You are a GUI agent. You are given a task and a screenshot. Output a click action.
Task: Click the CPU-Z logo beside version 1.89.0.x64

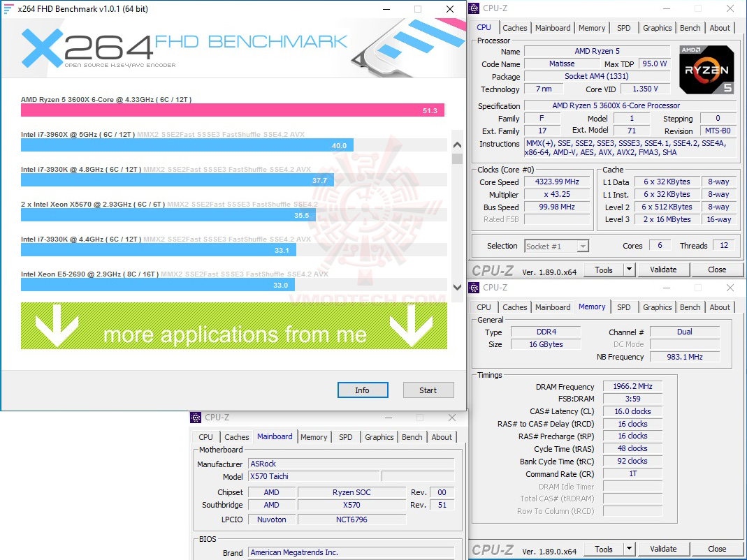coord(492,270)
